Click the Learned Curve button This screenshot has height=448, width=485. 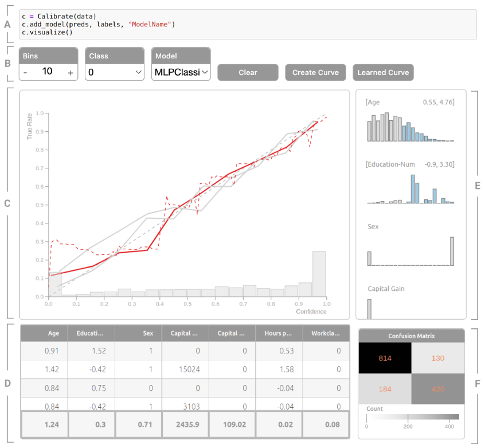point(382,72)
